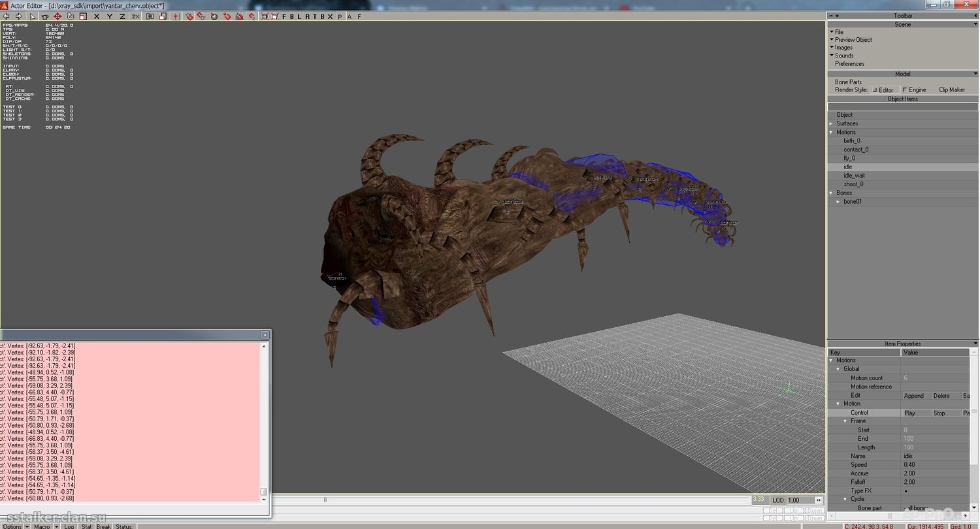Select the fly_0 motion
Screen dimensions: 980x529
click(849, 158)
